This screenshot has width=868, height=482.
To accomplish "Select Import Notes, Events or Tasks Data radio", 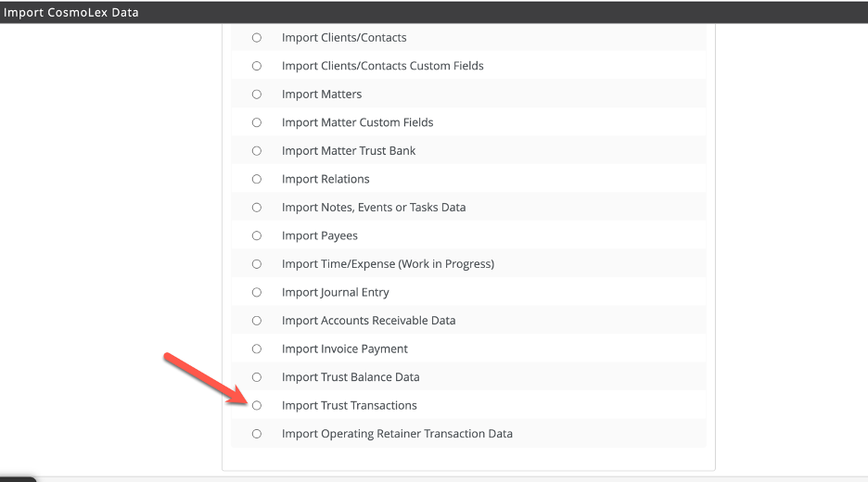I will point(257,208).
